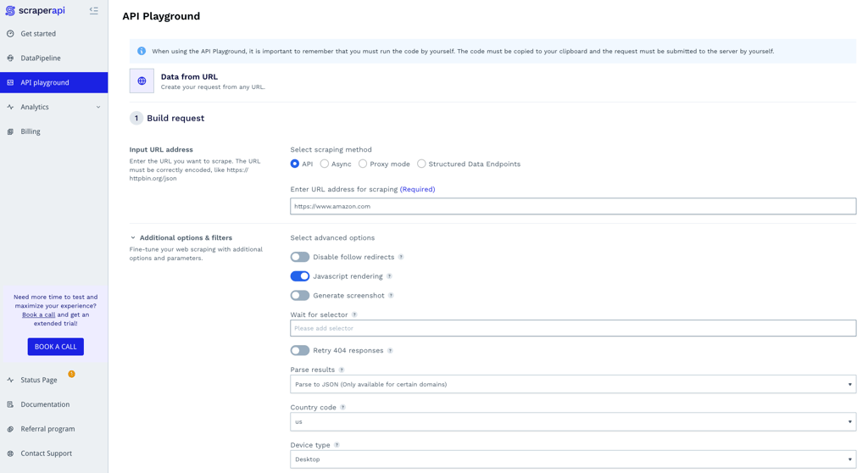This screenshot has width=868, height=473.
Task: Click the DataPipeline sidebar icon
Action: pyautogui.click(x=10, y=58)
